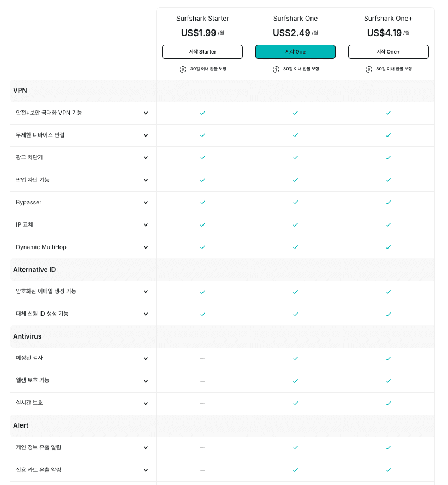Expand the IP 교체 feature chevron
Viewport: 448px width, 485px height.
(146, 225)
